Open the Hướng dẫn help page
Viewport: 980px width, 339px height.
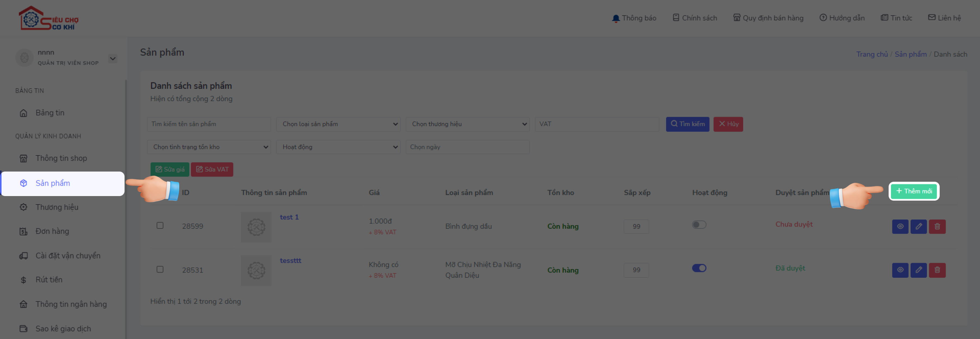(842, 18)
